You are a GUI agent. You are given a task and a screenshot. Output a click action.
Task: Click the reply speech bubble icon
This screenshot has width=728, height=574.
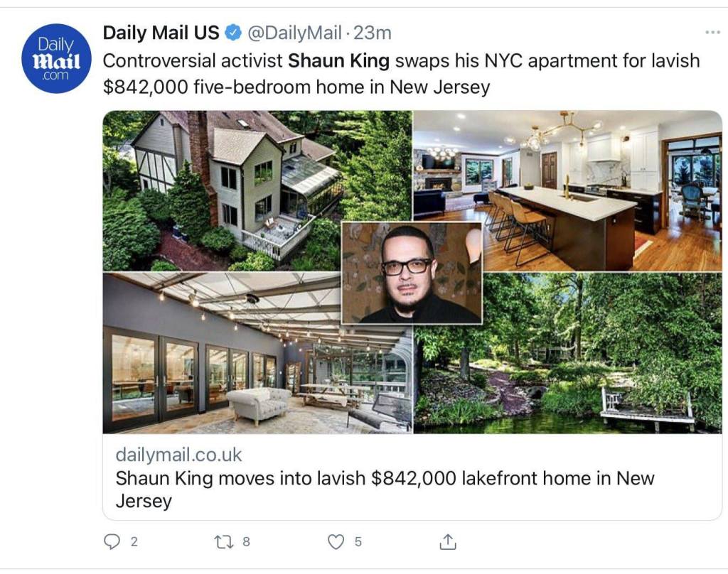point(112,541)
